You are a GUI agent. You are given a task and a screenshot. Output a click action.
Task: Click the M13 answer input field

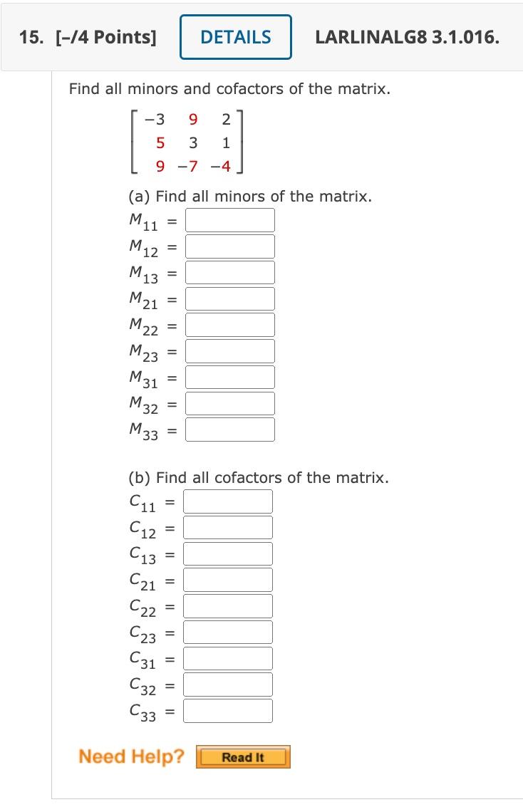(x=229, y=272)
